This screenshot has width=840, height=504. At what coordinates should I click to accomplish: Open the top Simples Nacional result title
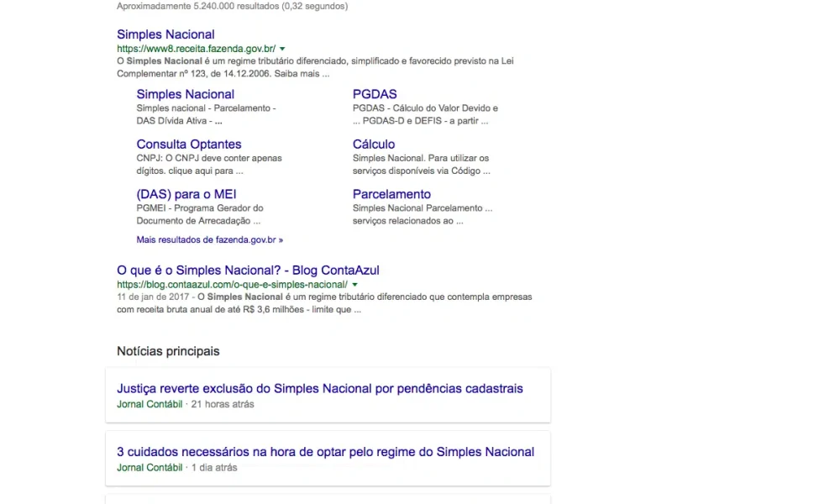[x=165, y=34]
